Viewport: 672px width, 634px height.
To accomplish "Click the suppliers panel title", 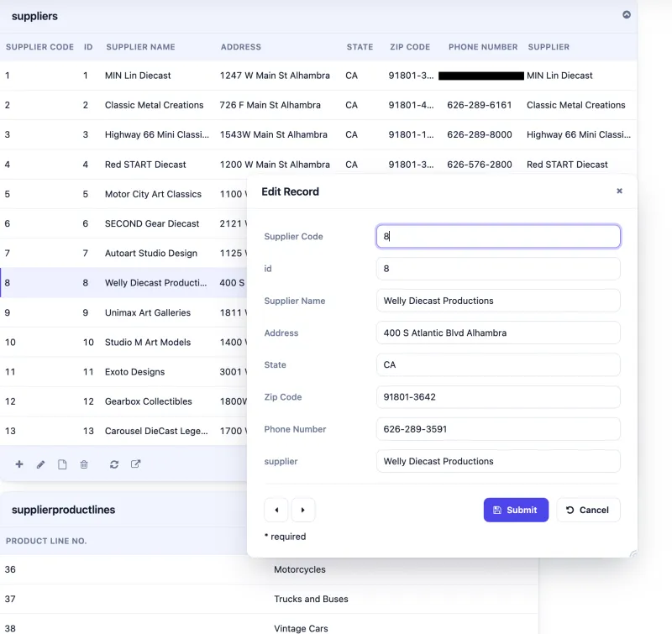I will pos(34,16).
